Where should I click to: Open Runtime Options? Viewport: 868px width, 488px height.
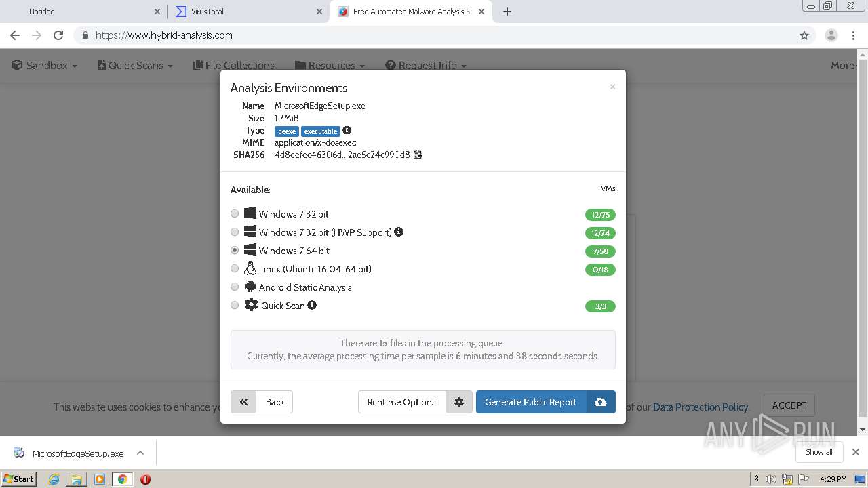401,402
